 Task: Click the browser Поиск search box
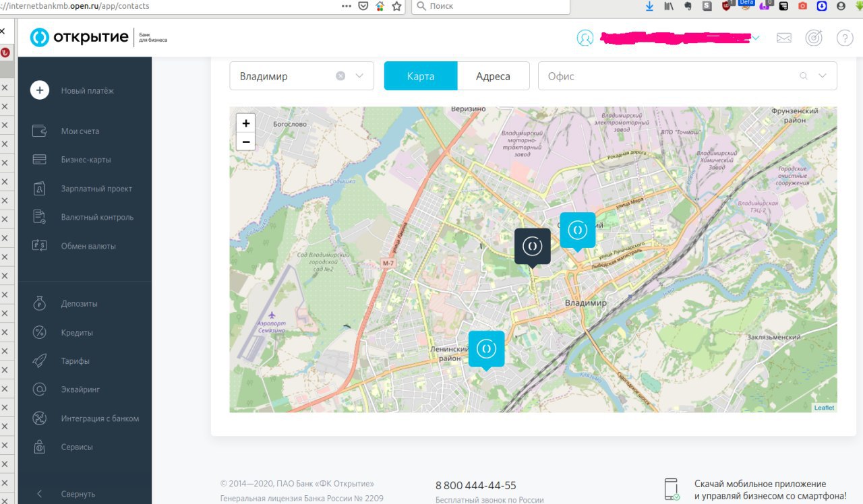(490, 6)
